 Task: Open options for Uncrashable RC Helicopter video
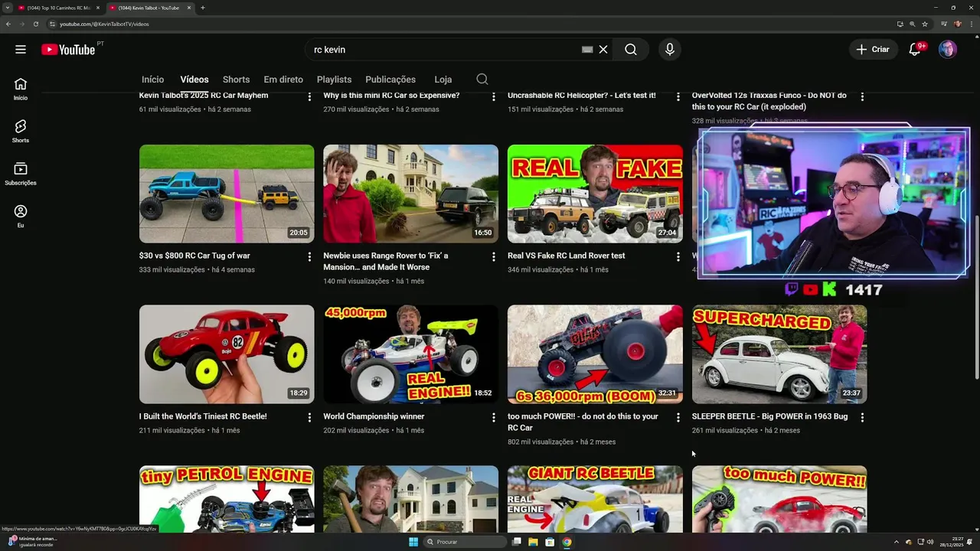(x=678, y=96)
